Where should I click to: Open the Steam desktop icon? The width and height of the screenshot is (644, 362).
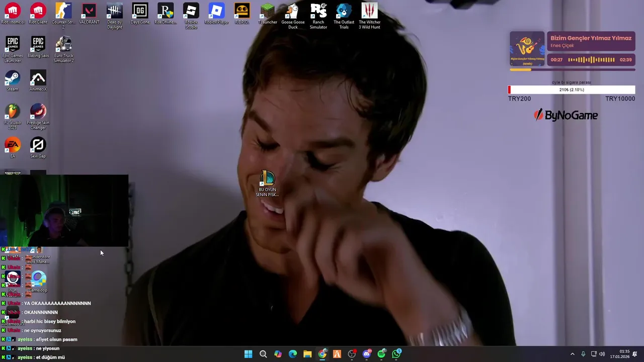coord(13,81)
